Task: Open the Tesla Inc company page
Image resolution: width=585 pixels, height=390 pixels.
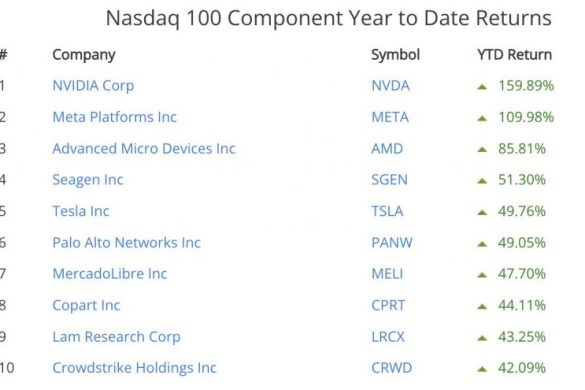Action: pyautogui.click(x=81, y=211)
